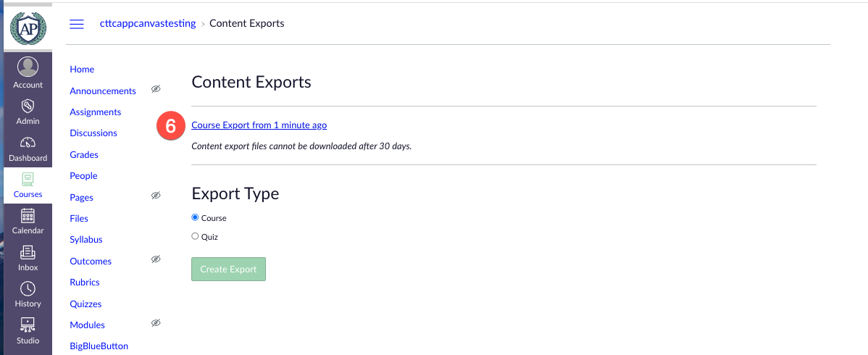
Task: Open Courses book icon in sidebar
Action: click(x=28, y=179)
